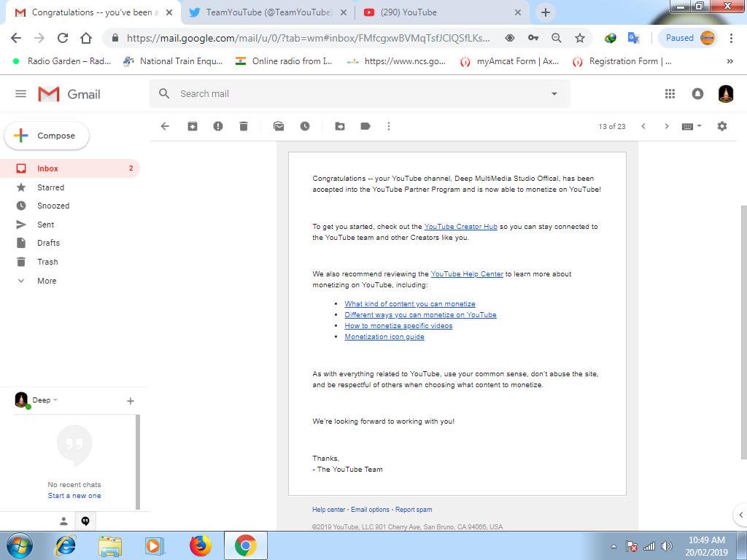
Task: Delete this email with the trash icon
Action: [x=244, y=126]
